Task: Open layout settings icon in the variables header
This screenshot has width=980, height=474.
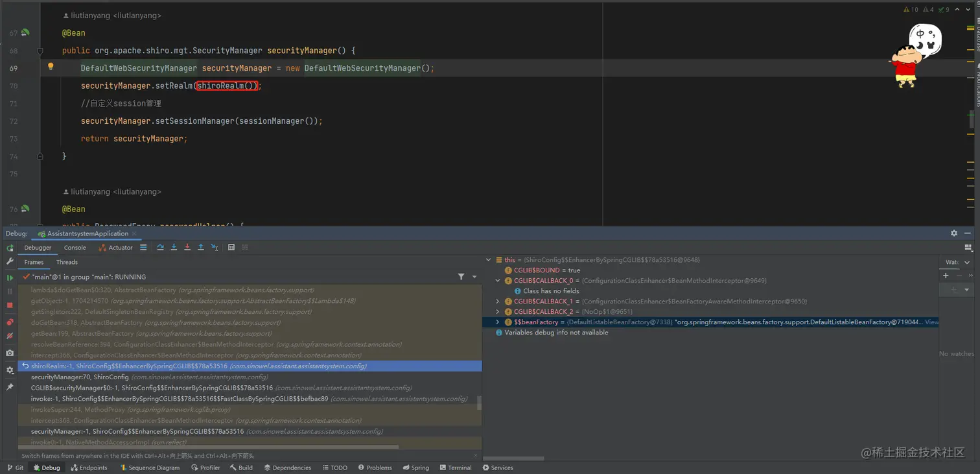Action: click(x=968, y=247)
